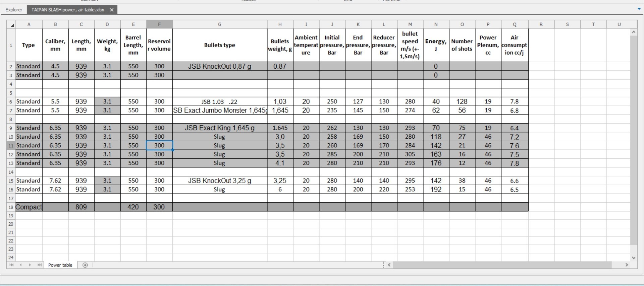Click the bullets weight cell '4.1'

coord(280,163)
